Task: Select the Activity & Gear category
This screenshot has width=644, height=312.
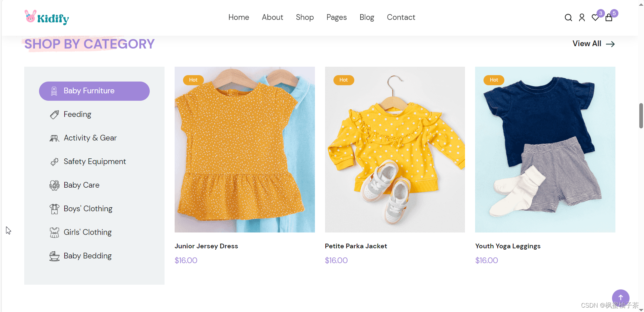Action: (x=90, y=138)
